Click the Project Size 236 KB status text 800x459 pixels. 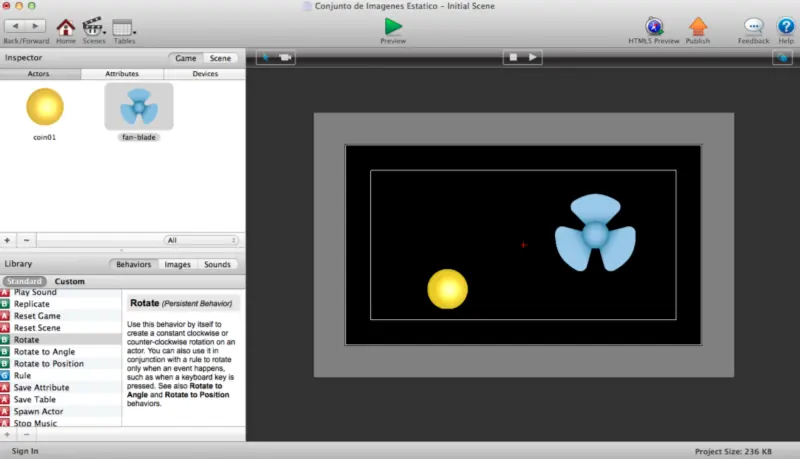(733, 451)
